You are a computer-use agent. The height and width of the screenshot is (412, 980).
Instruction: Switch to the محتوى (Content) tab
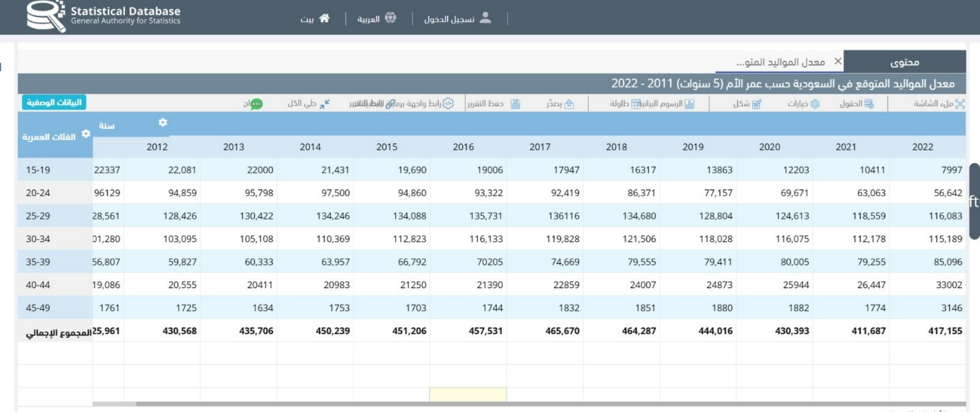point(905,62)
